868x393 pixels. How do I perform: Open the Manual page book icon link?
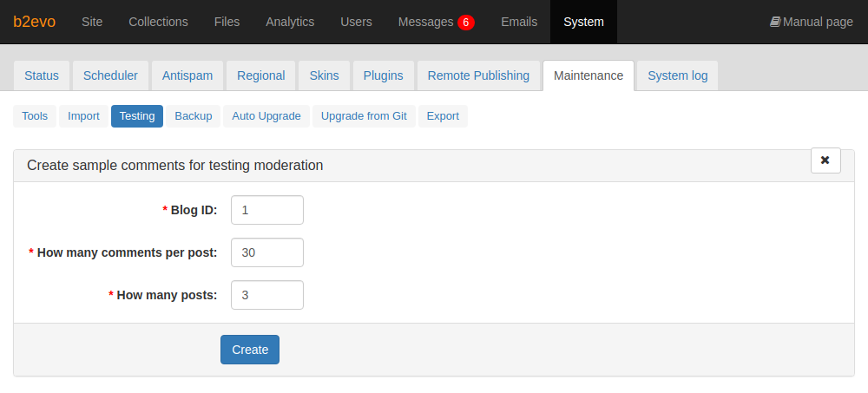[x=811, y=22]
